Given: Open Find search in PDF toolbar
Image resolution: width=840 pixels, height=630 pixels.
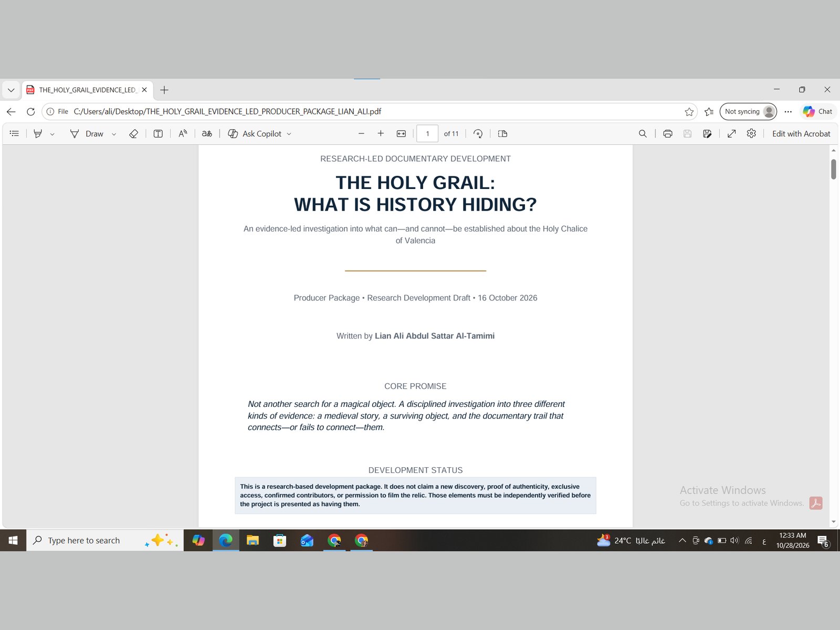Looking at the screenshot, I should click(x=643, y=134).
